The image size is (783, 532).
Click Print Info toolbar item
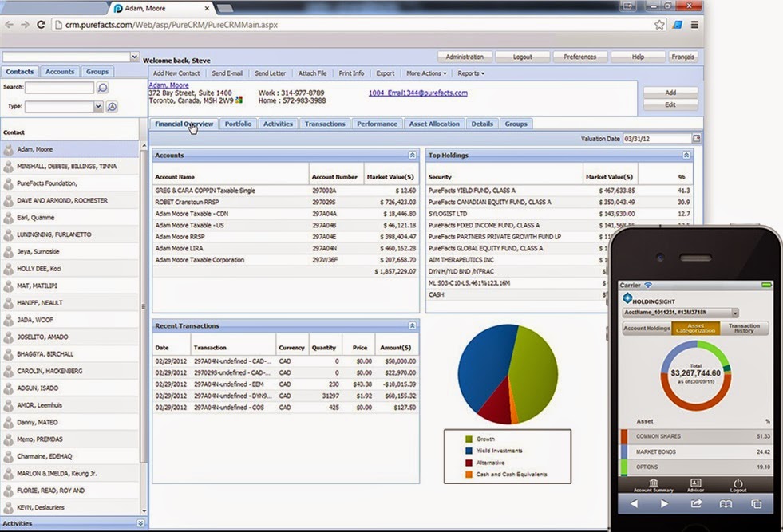[351, 73]
